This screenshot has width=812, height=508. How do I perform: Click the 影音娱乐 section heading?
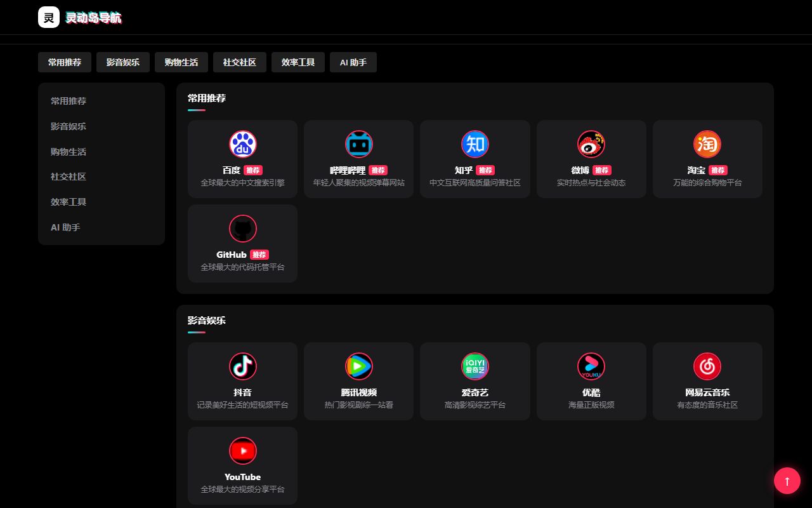[x=207, y=321]
